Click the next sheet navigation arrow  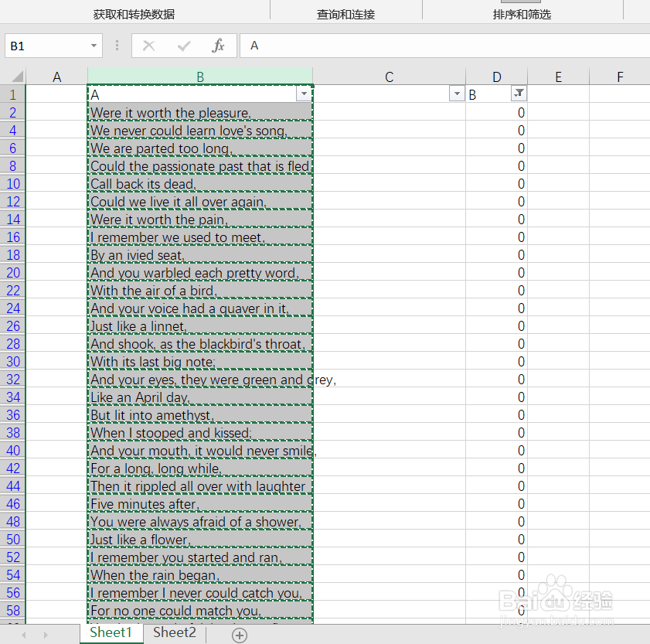point(46,635)
